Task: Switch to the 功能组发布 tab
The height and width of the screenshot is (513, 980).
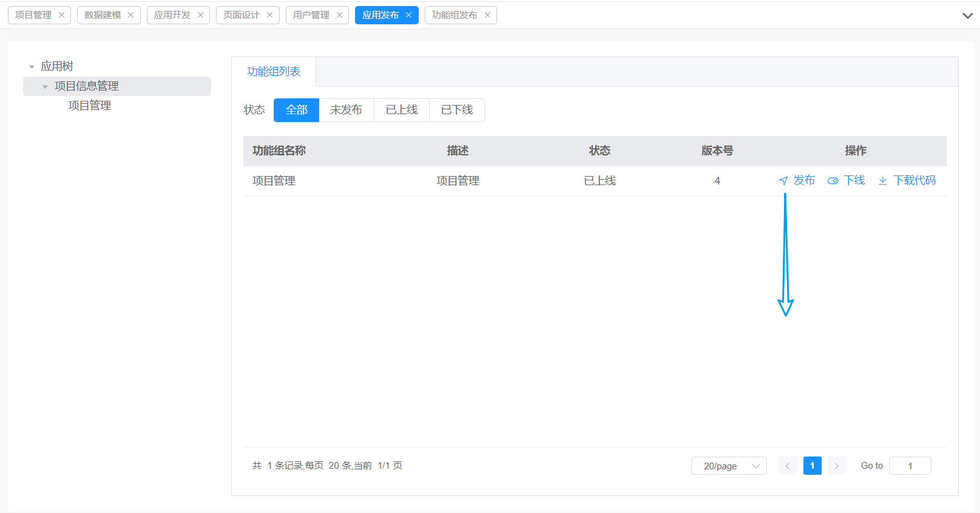Action: [455, 15]
